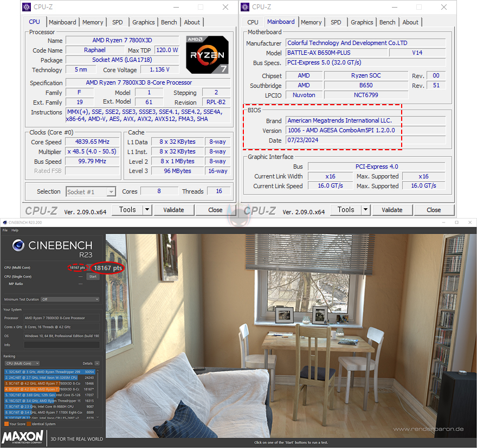Click the Core Voltage value '1.136 V'
The image size is (477, 448).
[159, 70]
